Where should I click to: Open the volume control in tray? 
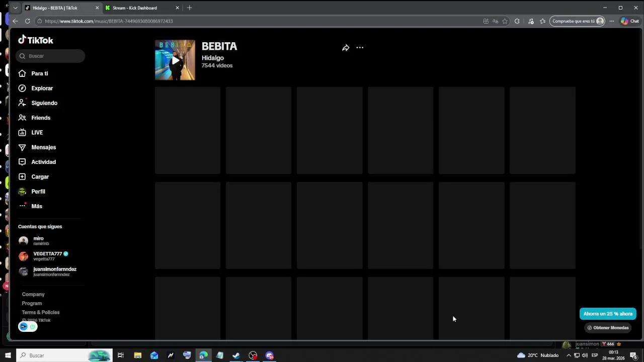tap(585, 355)
